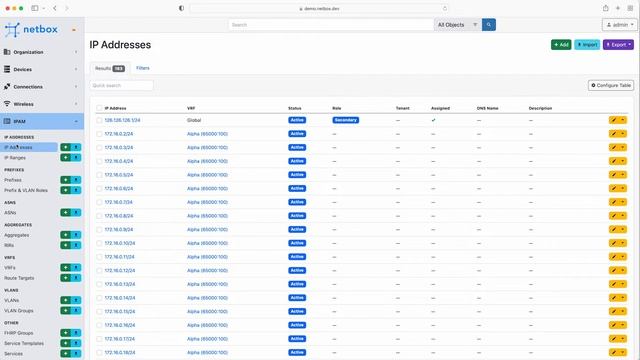Open the Export dropdown button

[618, 44]
